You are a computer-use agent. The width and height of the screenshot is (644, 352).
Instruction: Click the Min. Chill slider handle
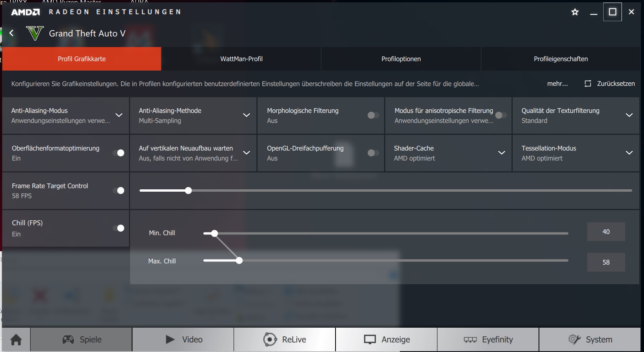click(214, 233)
